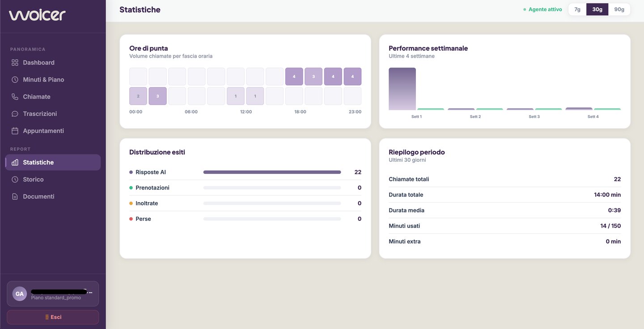Click the Minuti extra value 0 min

(x=613, y=241)
